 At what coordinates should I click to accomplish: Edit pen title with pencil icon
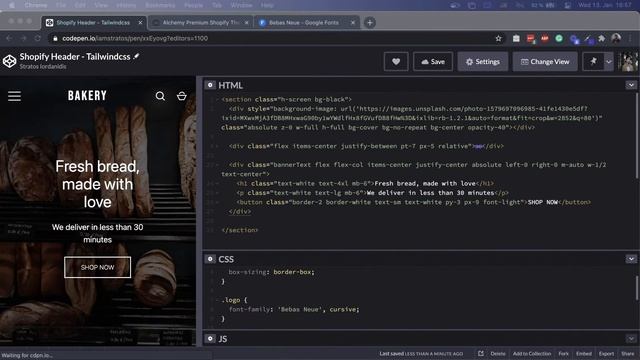pyautogui.click(x=136, y=57)
